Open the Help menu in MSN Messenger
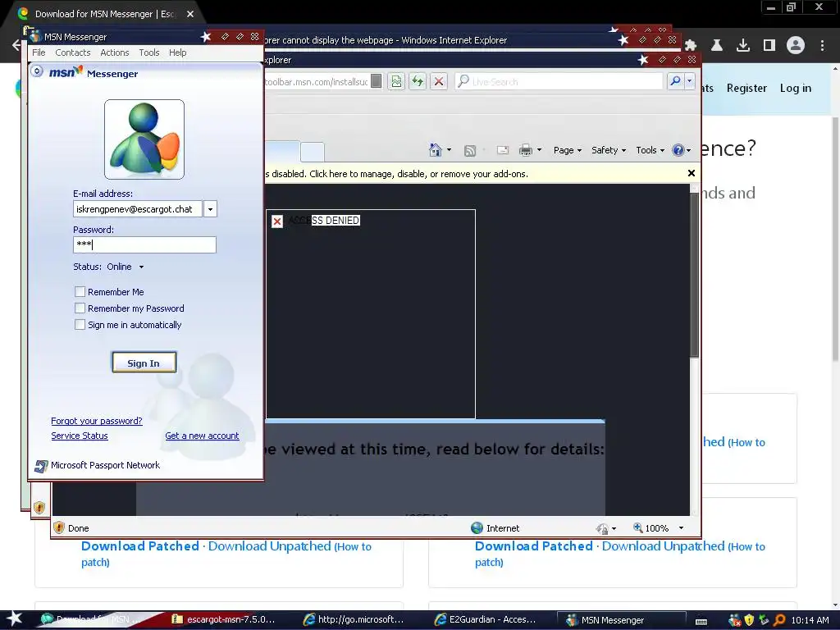The width and height of the screenshot is (840, 630). click(178, 52)
